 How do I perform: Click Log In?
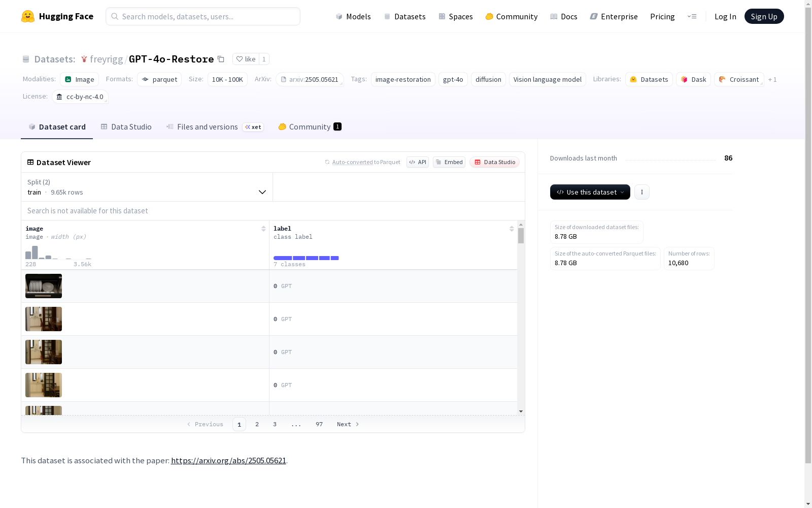click(x=725, y=16)
